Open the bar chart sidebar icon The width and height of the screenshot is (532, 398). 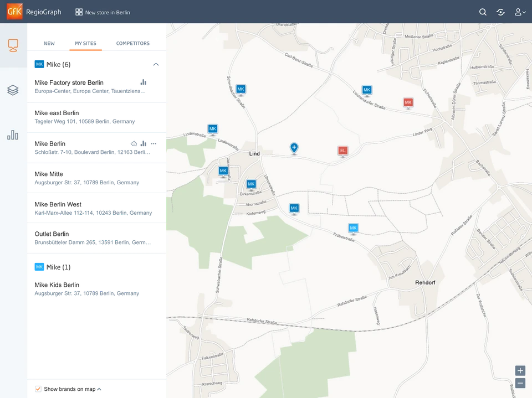coord(13,135)
